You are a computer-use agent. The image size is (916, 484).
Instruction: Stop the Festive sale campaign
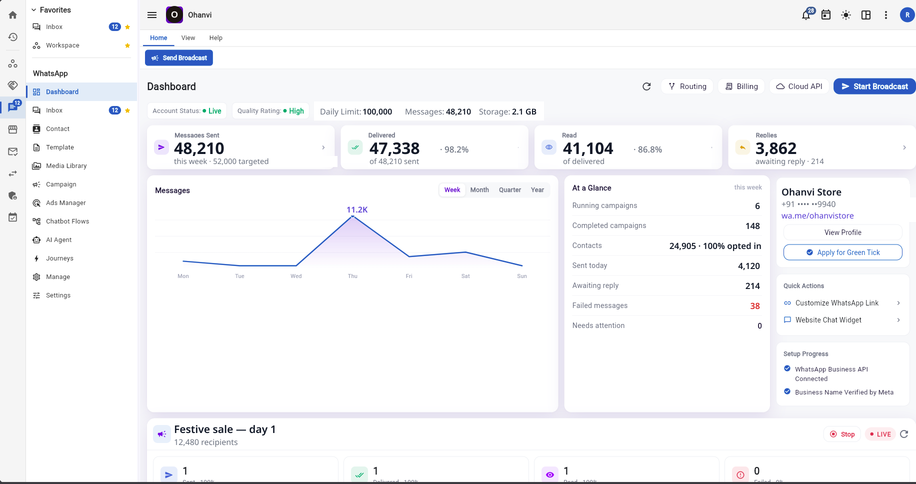[x=842, y=434]
